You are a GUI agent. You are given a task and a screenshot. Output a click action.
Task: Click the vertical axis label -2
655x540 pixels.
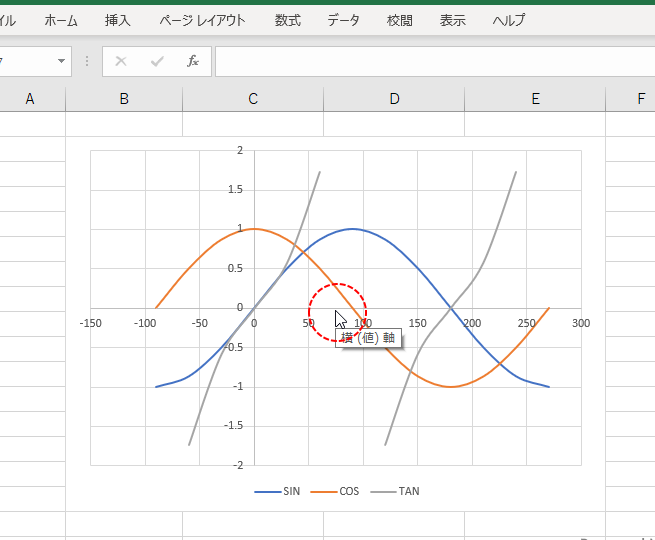237,465
